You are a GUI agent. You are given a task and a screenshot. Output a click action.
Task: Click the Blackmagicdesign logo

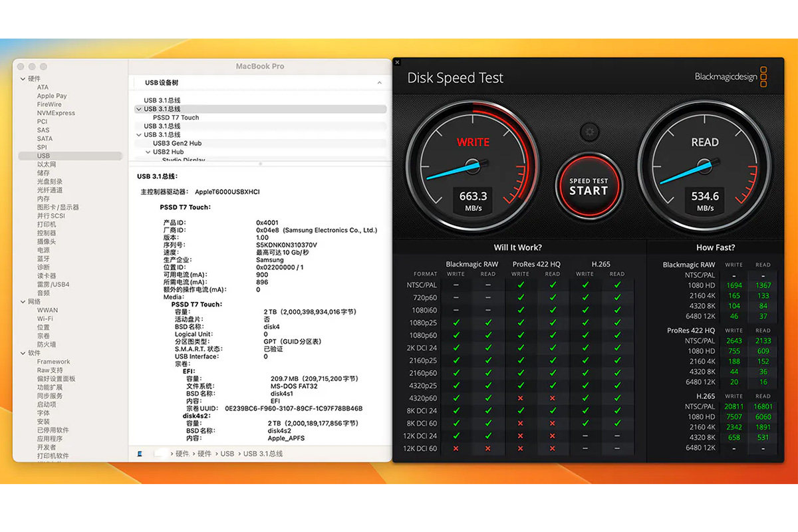[x=731, y=76]
